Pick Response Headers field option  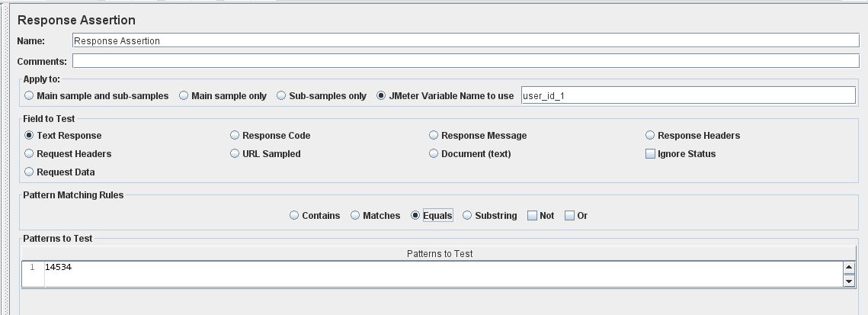coord(651,136)
